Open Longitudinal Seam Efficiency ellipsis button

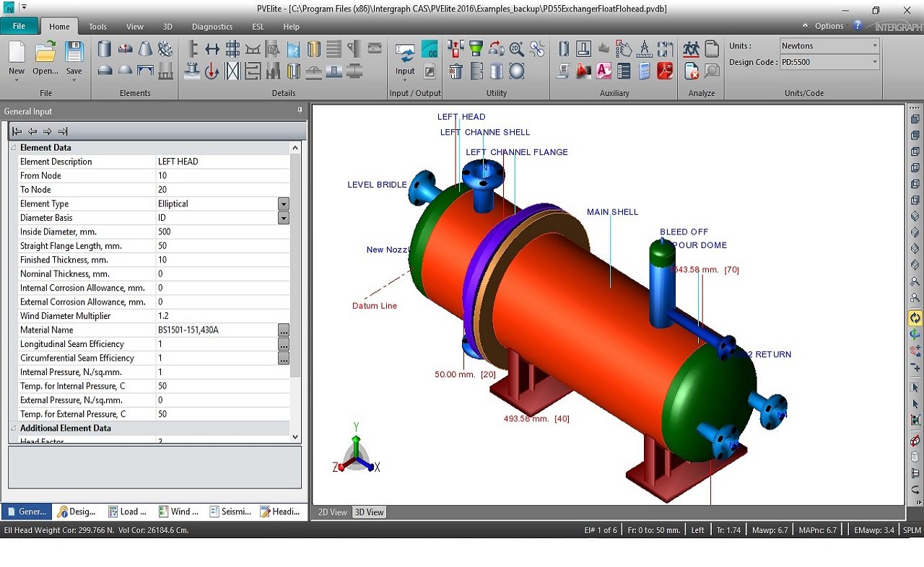tap(283, 344)
